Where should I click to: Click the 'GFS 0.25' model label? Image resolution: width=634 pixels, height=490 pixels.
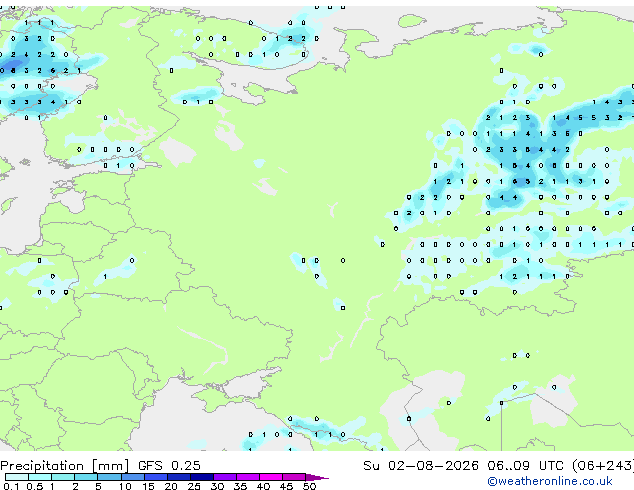click(x=169, y=466)
